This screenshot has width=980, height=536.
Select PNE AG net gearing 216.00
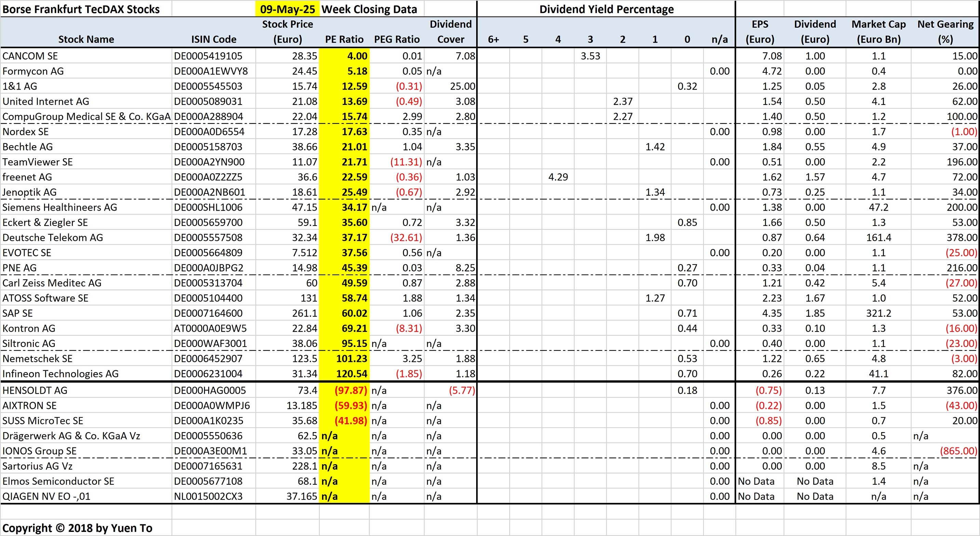pos(945,268)
